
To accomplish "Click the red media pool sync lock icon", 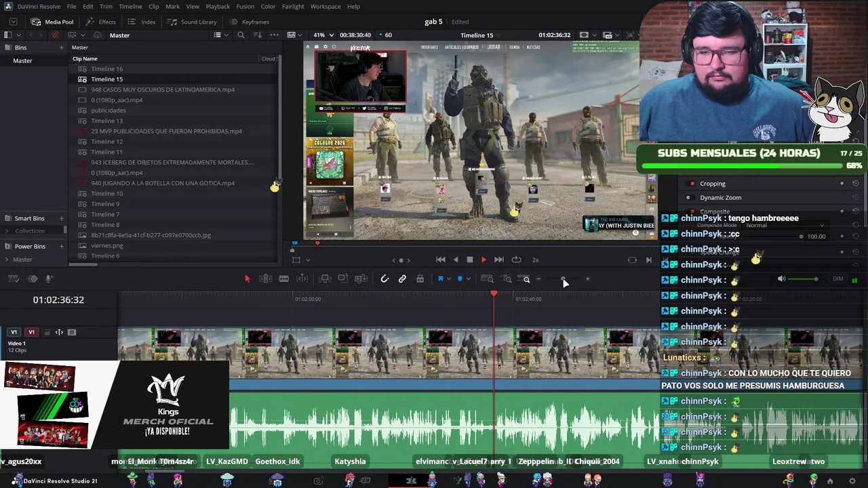I will 55,35.
